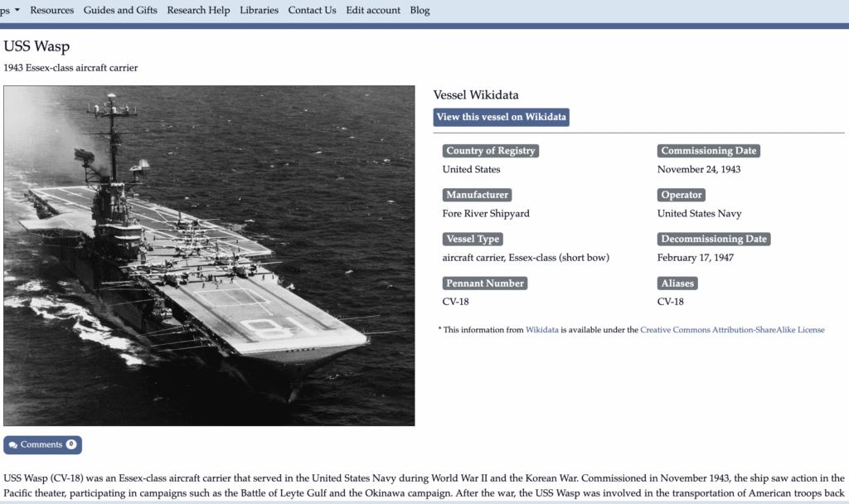Expand the dropdown caret in top-left navigation
849x504 pixels.
[17, 10]
